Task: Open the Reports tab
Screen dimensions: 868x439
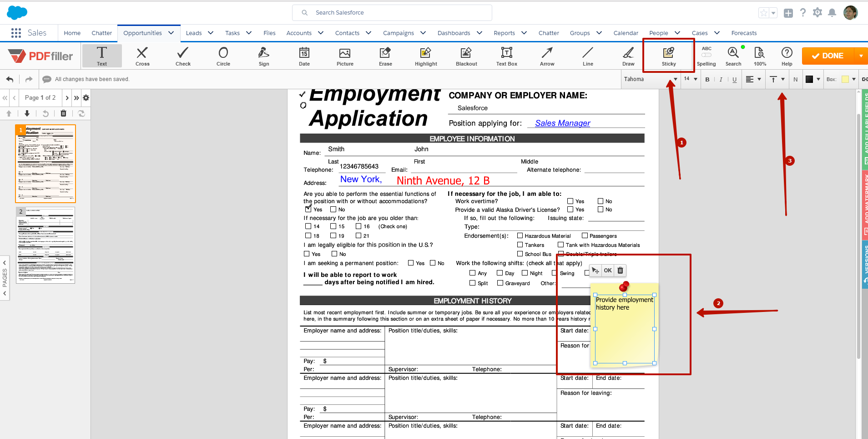Action: [504, 33]
